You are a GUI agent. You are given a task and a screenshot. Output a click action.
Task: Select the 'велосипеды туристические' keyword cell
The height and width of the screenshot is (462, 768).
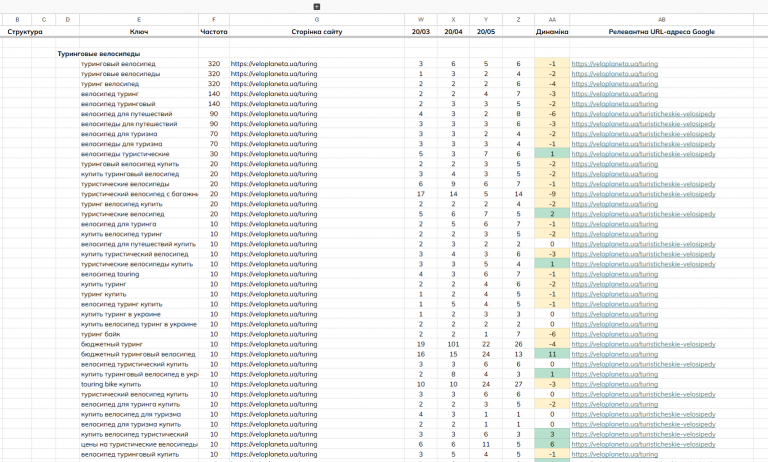pos(139,154)
